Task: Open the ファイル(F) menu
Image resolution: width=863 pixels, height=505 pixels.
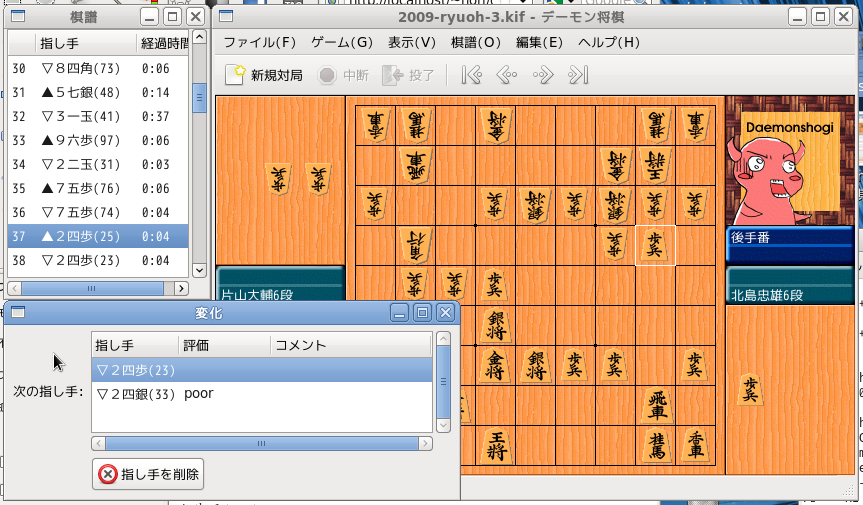Action: (260, 42)
